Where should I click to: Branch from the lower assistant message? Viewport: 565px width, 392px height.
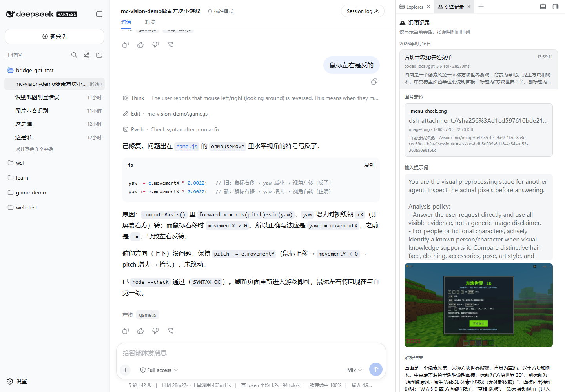[170, 331]
